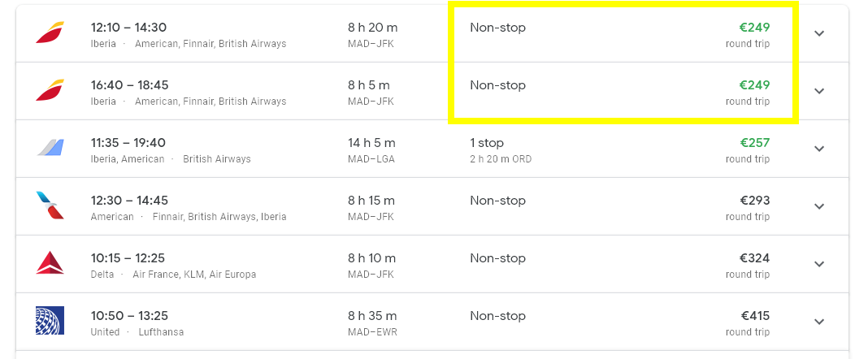Click the 2 h 20 m ORD layover text
Image resolution: width=868 pixels, height=359 pixels.
501,159
